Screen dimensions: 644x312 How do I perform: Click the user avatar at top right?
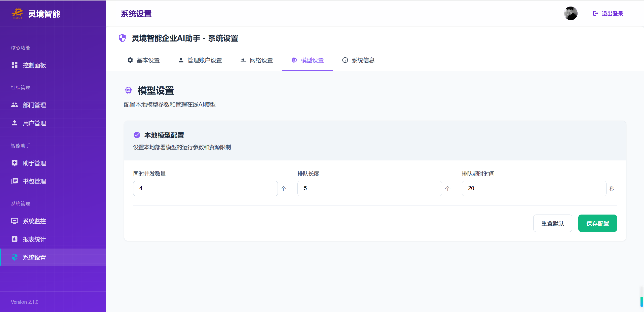pyautogui.click(x=571, y=14)
